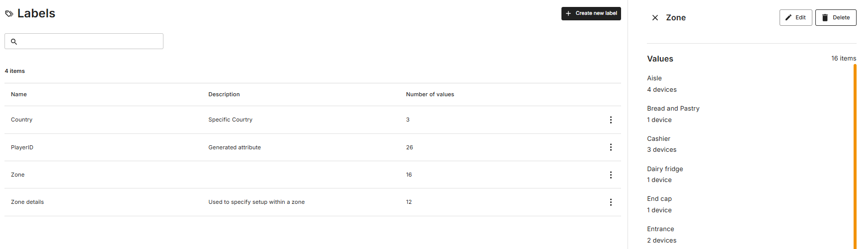This screenshot has width=868, height=249.
Task: Click the Labels tag icon in heading
Action: pyautogui.click(x=9, y=14)
